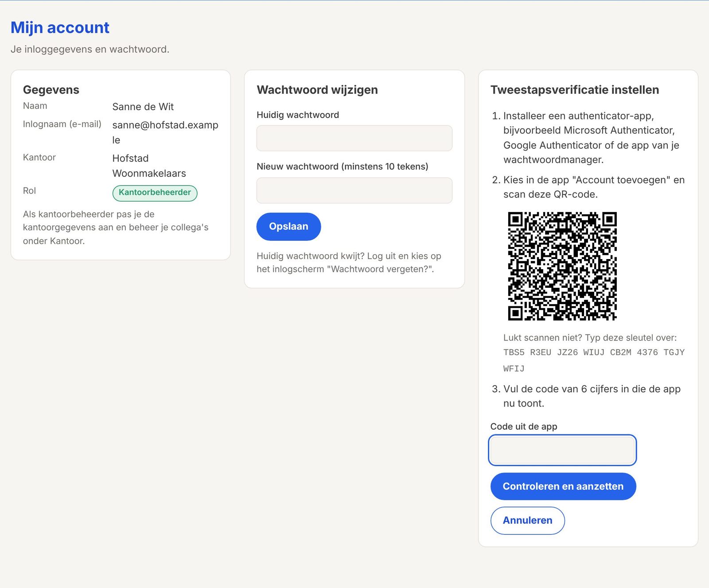The width and height of the screenshot is (709, 588).
Task: Select the Hofstad Woonmakelaars office value
Action: 149,166
